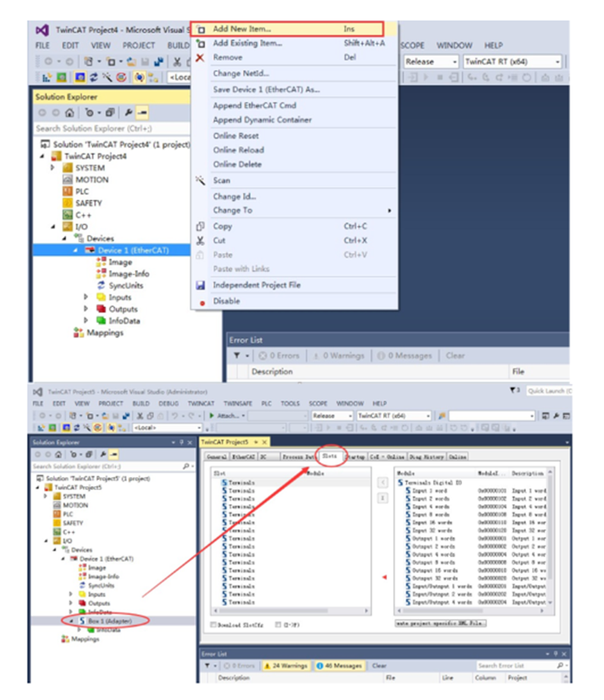The height and width of the screenshot is (700, 604).
Task: Toggle 0 Errors filter in Project5 Error List
Action: click(239, 666)
